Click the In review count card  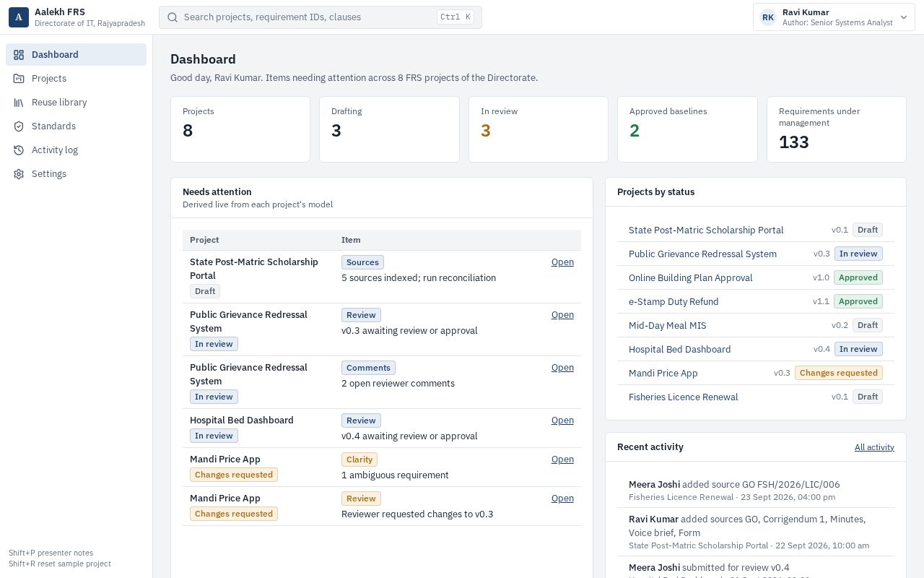pyautogui.click(x=539, y=129)
